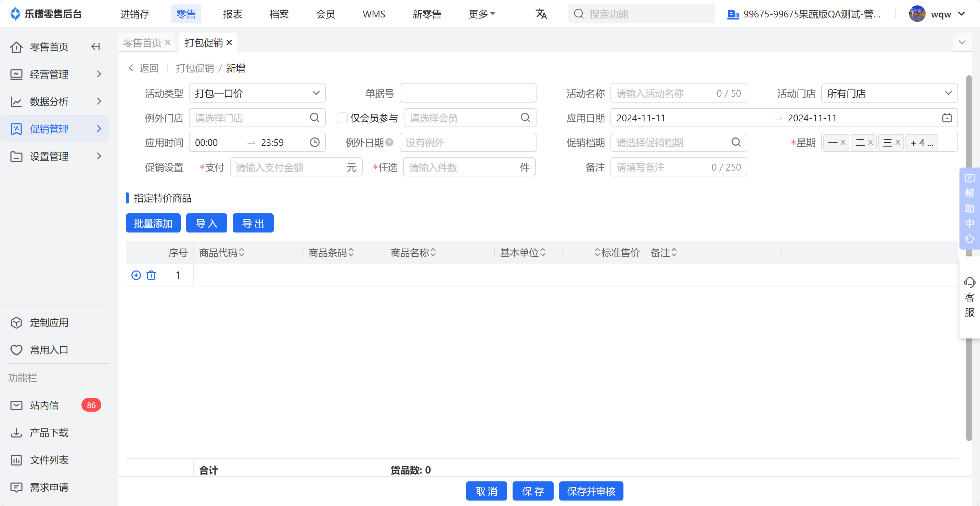Click the 需求申请 message icon
Viewport: 980px width, 506px height.
click(16, 488)
